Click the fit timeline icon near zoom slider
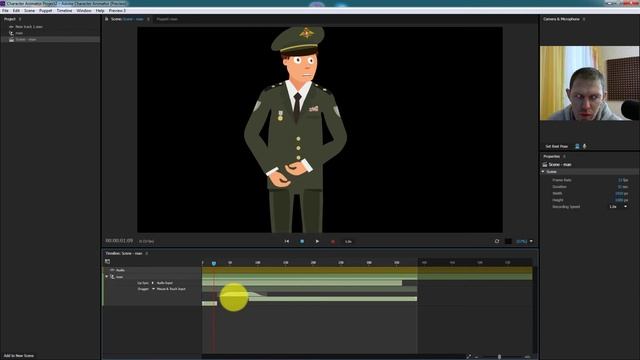This screenshot has height=360, width=640. [469, 356]
